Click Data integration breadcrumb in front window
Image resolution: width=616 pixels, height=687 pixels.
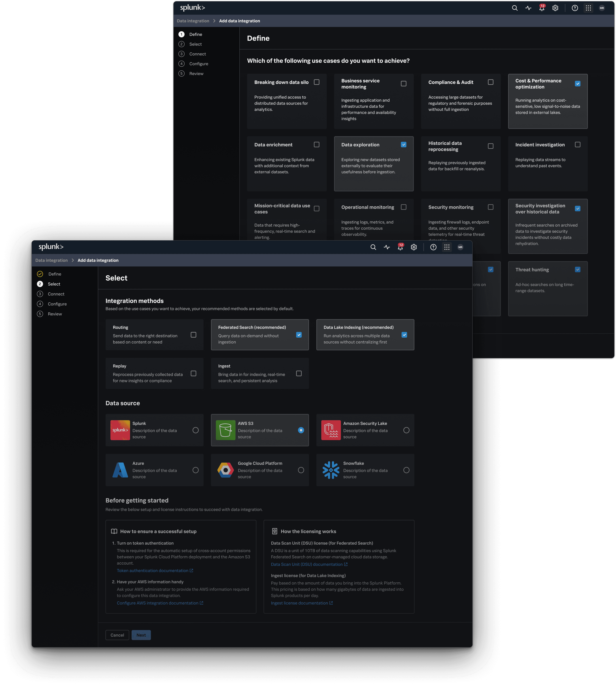(51, 260)
